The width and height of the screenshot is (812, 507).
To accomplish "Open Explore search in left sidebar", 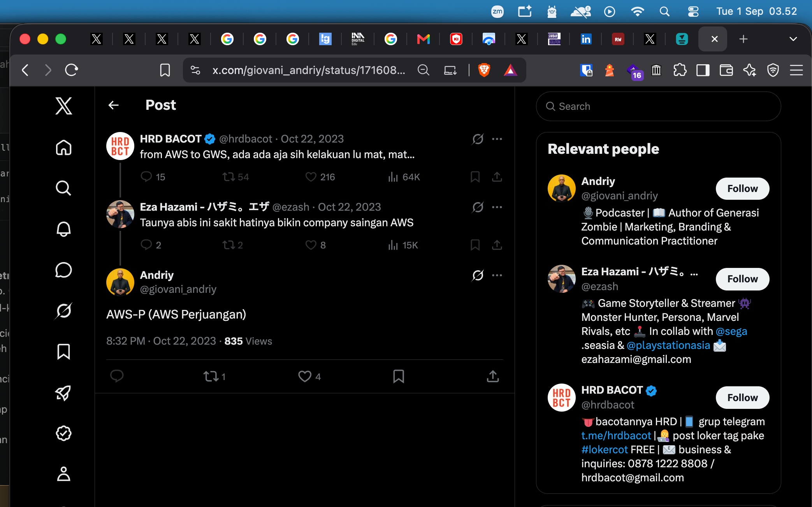I will (64, 188).
